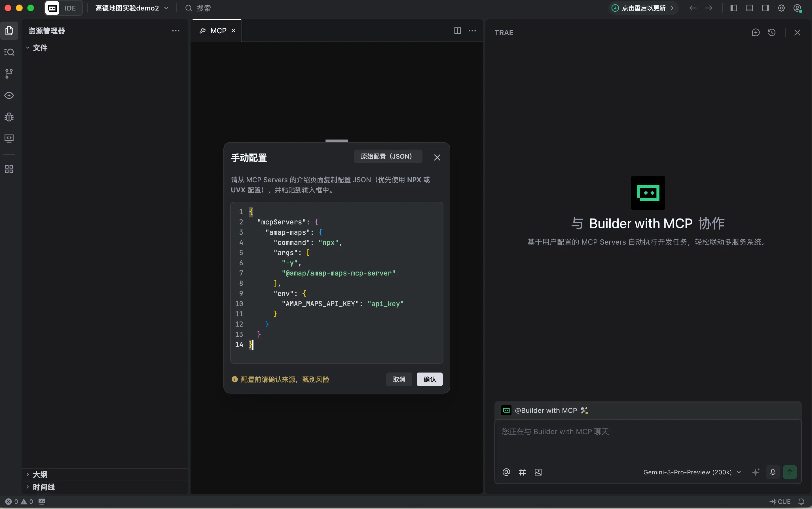Toggle the right side panel layout
Viewport: 812px width, 509px height.
[765, 8]
